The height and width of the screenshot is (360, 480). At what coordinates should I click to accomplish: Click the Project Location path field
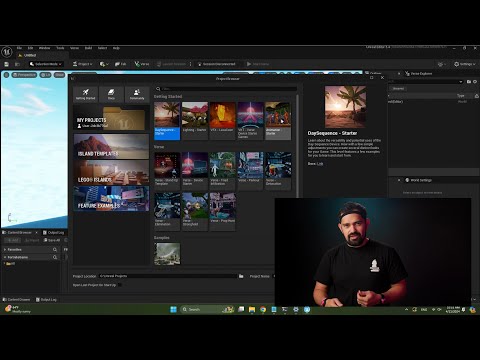pos(168,276)
